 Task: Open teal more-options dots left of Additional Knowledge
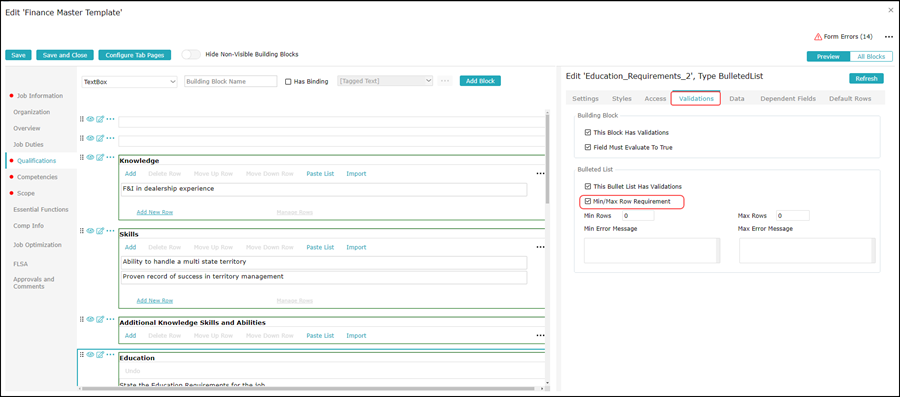click(111, 319)
